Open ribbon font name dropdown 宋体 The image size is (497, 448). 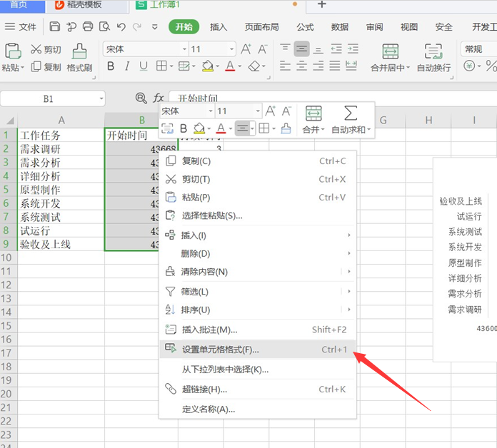184,49
